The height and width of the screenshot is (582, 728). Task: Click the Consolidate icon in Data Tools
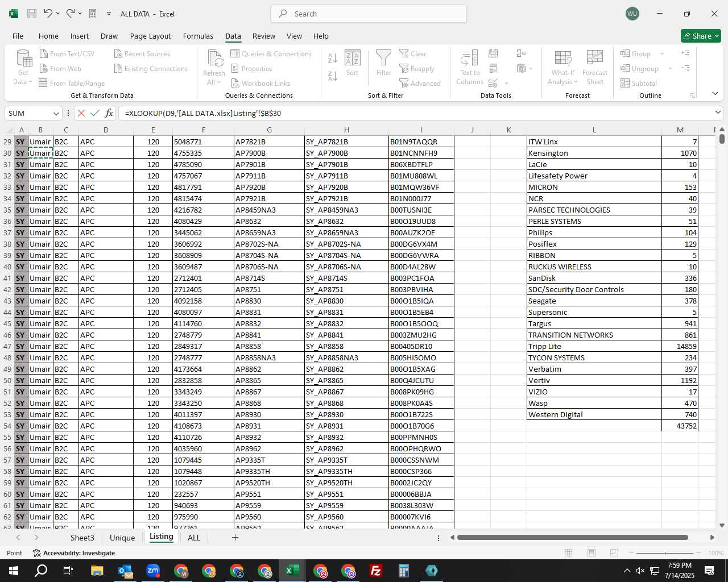click(522, 53)
